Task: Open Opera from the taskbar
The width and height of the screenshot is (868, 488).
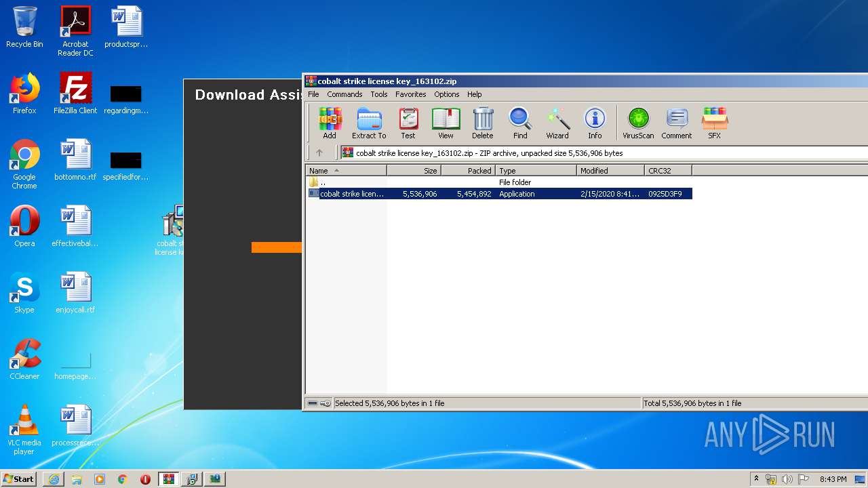Action: pos(146,479)
